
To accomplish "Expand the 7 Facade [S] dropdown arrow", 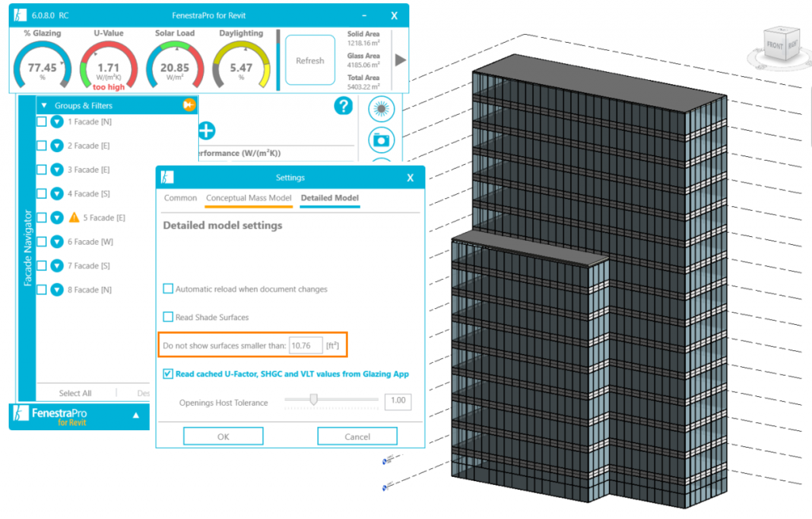I will [57, 265].
